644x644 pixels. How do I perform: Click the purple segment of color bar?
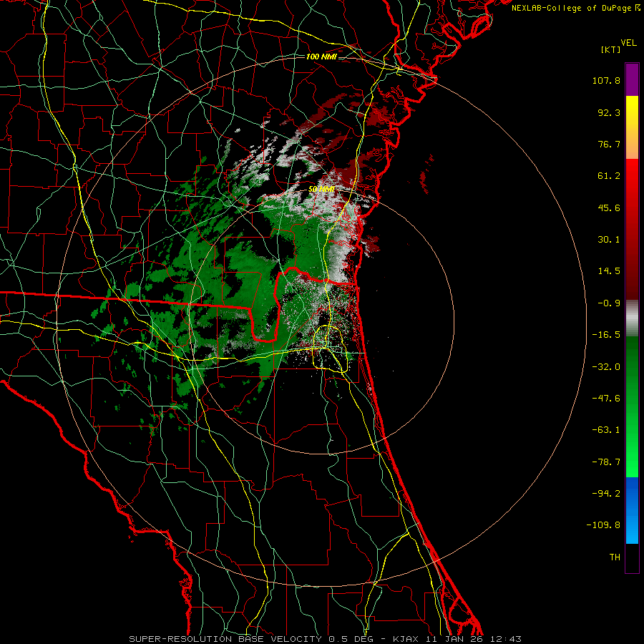632,79
